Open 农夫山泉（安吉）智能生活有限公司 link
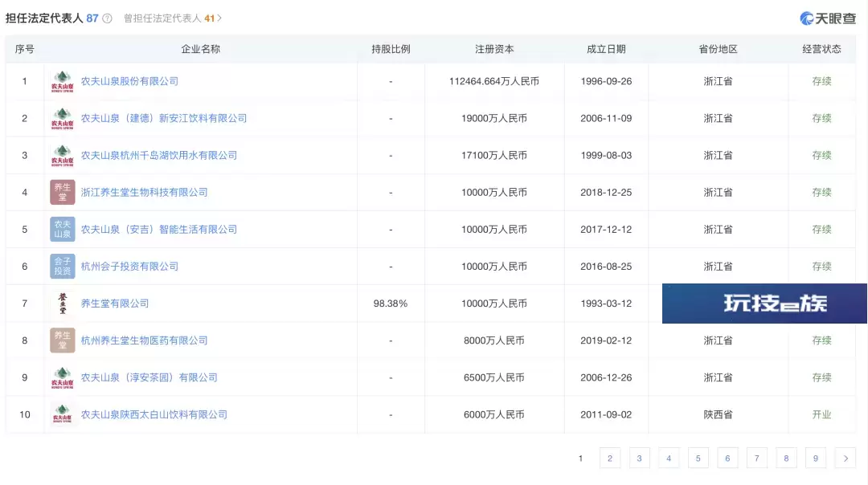The image size is (868, 485). tap(159, 230)
